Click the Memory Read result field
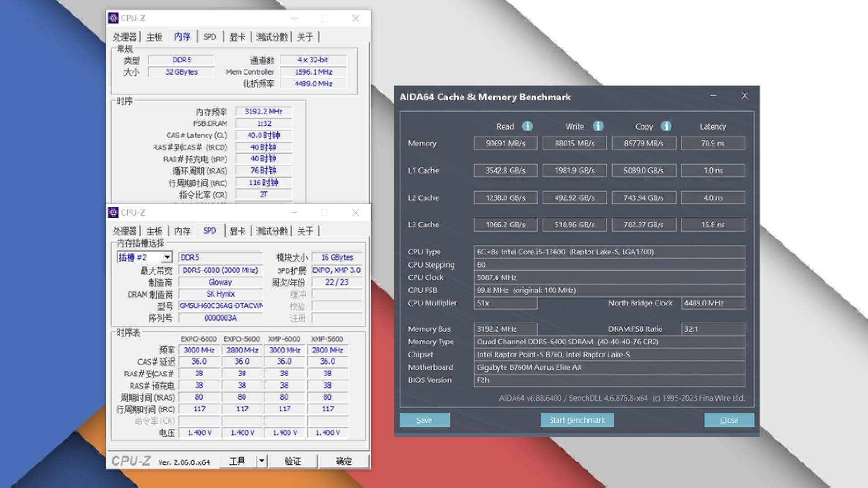 [x=505, y=143]
